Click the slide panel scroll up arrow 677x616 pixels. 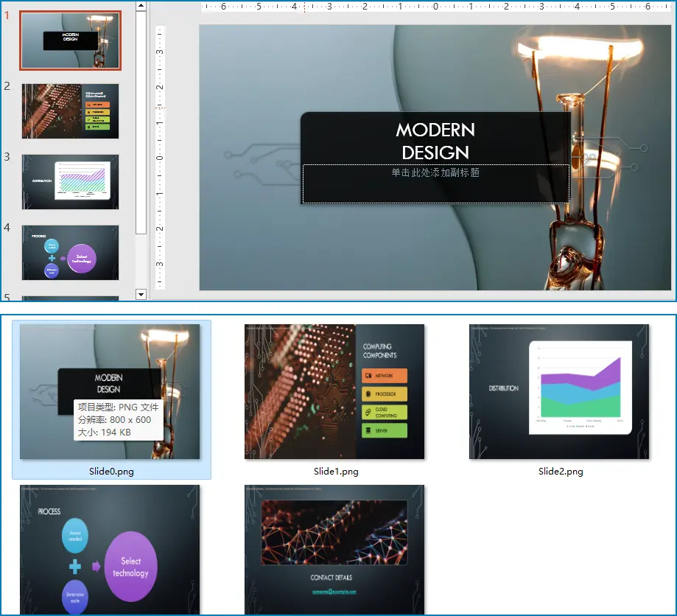pyautogui.click(x=141, y=7)
